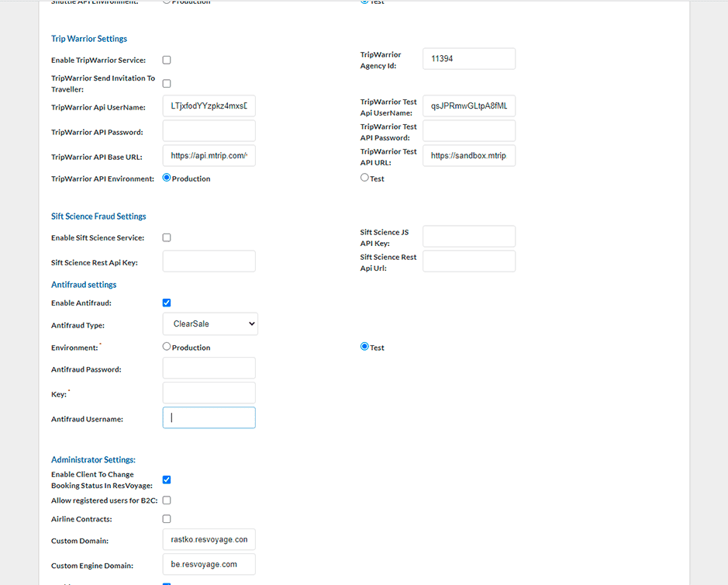Uncheck the Enable Antifraud checkbox
Screen dimensions: 728x585
click(167, 303)
